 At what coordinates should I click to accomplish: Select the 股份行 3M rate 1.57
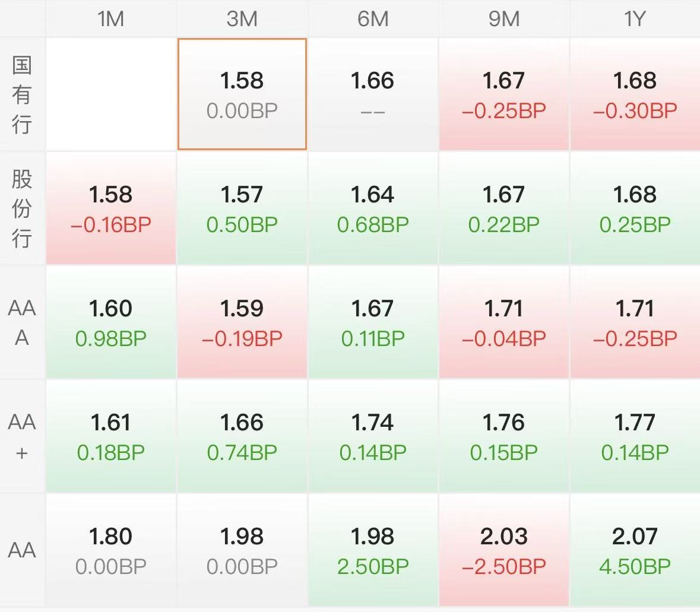[242, 208]
